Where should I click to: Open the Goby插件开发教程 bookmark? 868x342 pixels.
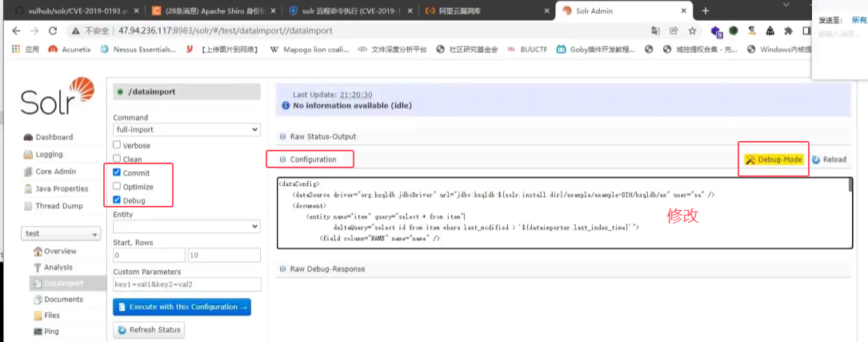pyautogui.click(x=596, y=50)
